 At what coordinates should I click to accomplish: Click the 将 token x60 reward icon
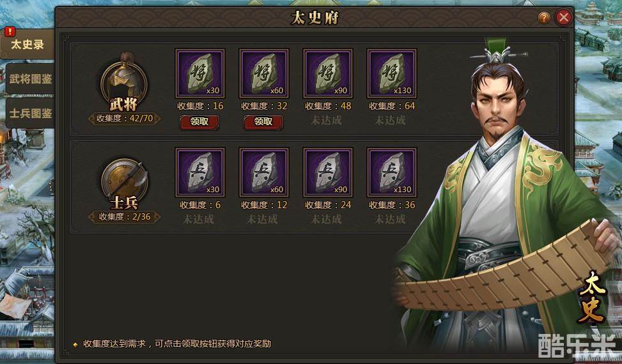[x=264, y=73]
